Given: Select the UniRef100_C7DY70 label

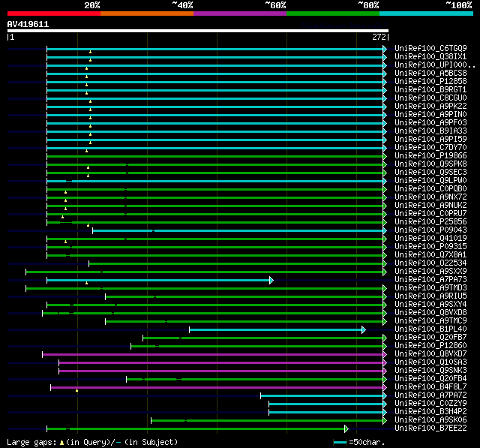Looking at the screenshot, I should (x=430, y=148).
